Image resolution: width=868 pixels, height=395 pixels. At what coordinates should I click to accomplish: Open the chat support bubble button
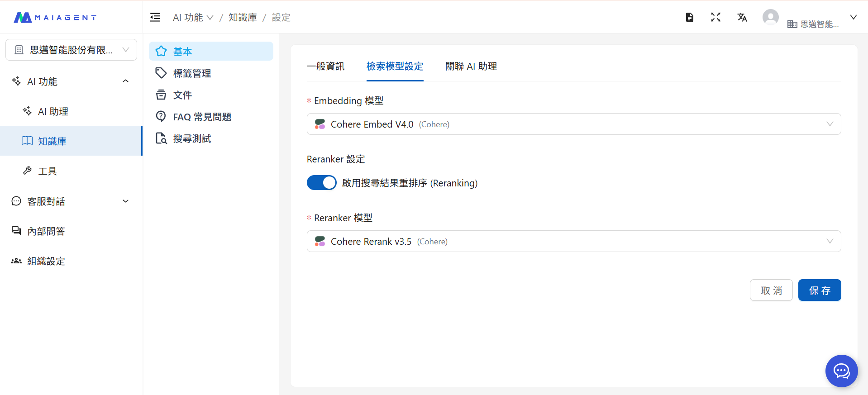click(x=841, y=371)
